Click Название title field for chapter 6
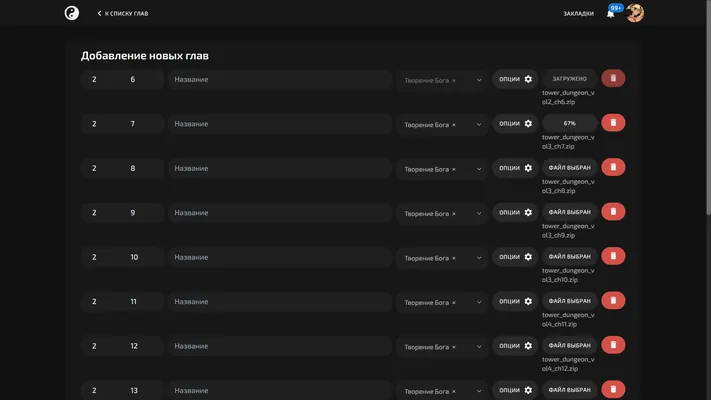711x400 pixels. [280, 79]
